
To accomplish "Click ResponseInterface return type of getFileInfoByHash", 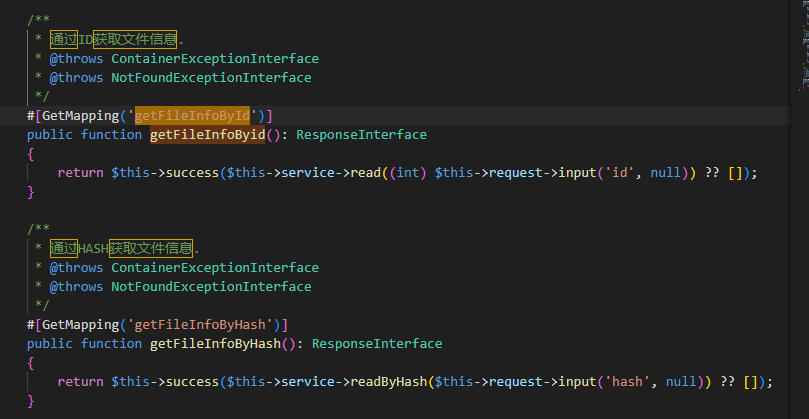I will click(377, 344).
